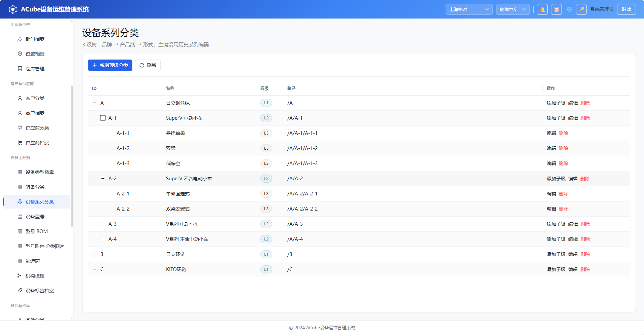Click the name 低净空

point(173,163)
